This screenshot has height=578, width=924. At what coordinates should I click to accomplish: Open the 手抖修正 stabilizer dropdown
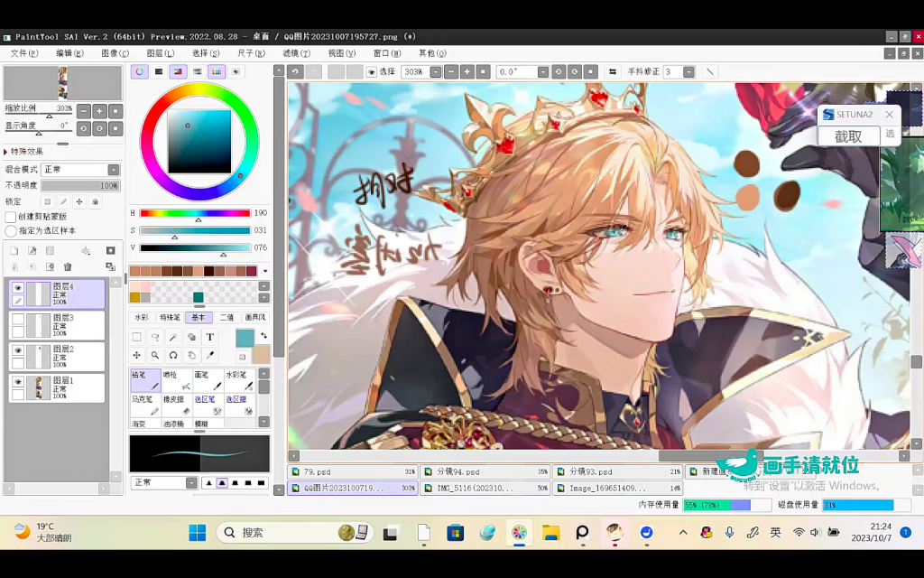point(690,71)
